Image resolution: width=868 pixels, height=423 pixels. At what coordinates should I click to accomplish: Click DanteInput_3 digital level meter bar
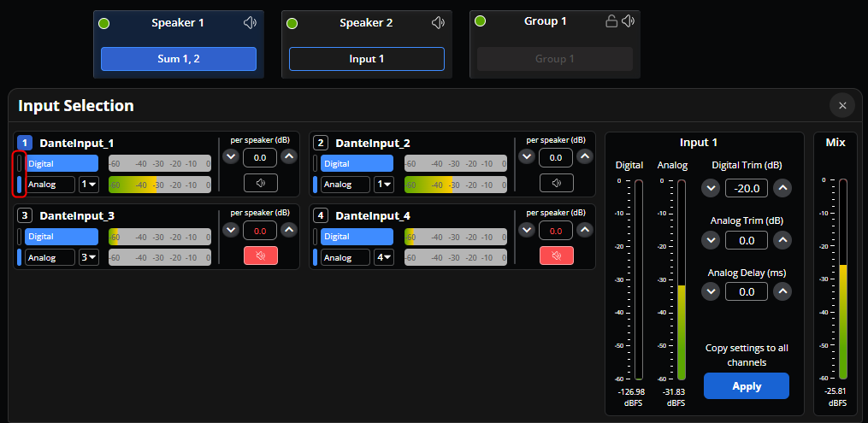pos(160,236)
